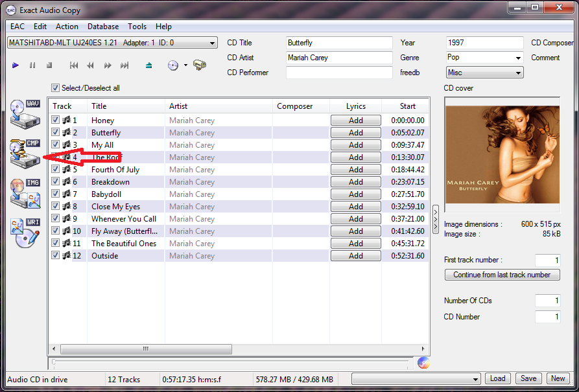Image resolution: width=579 pixels, height=392 pixels.
Task: Click music note icon of track 5
Action: pos(67,169)
